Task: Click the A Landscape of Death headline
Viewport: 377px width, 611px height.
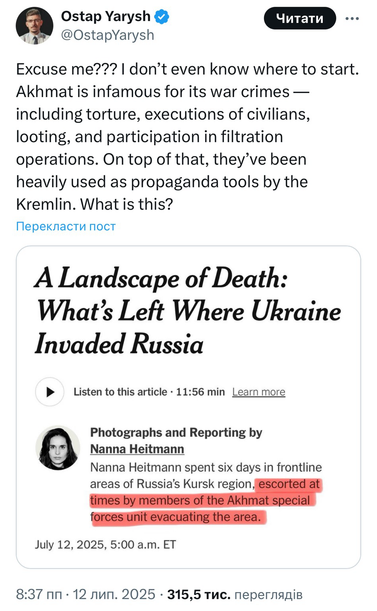Action: click(x=188, y=311)
